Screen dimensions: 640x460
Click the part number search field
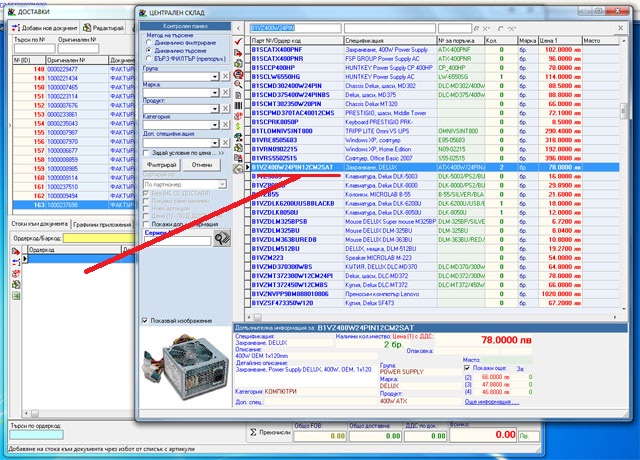pyautogui.click(x=295, y=28)
